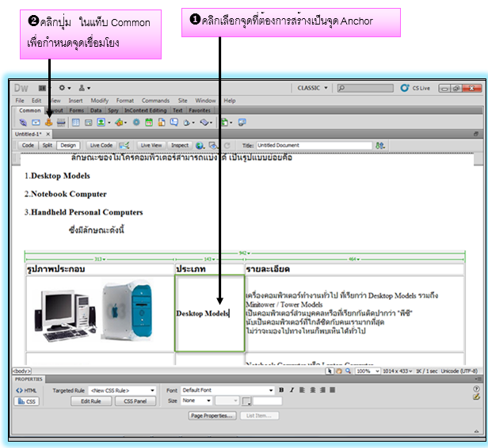Open the 1014 x 433 window size dropdown
The height and width of the screenshot is (448, 488).
tap(398, 371)
